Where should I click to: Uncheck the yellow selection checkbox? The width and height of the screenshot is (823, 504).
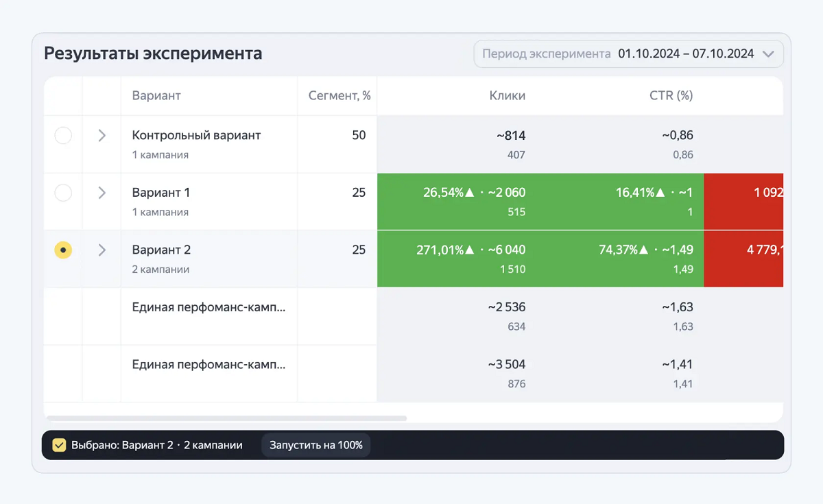[59, 444]
